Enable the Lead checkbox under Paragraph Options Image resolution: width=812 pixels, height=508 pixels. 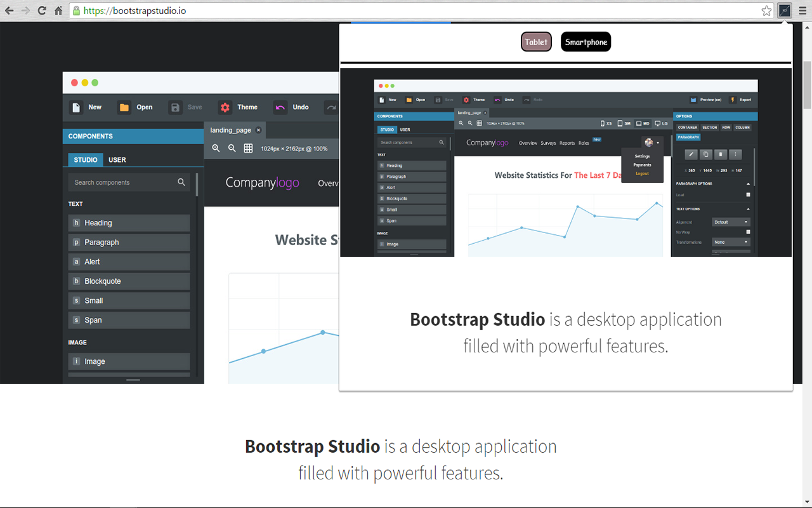point(748,195)
